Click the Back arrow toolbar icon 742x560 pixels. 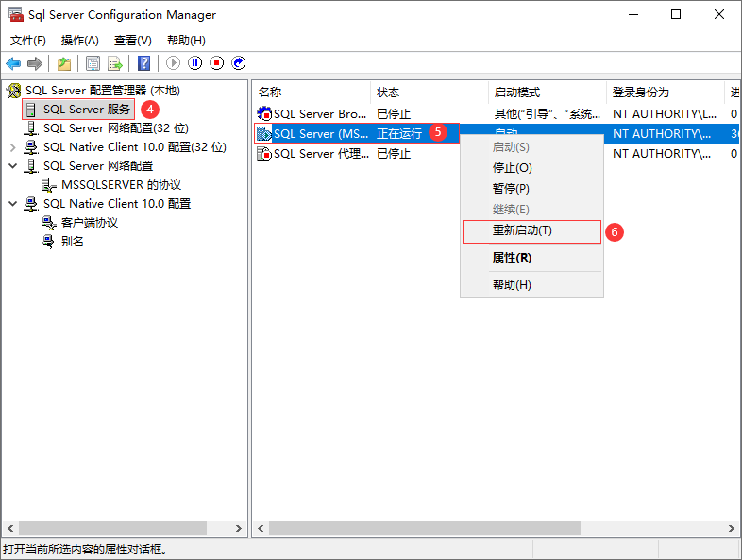[13, 63]
